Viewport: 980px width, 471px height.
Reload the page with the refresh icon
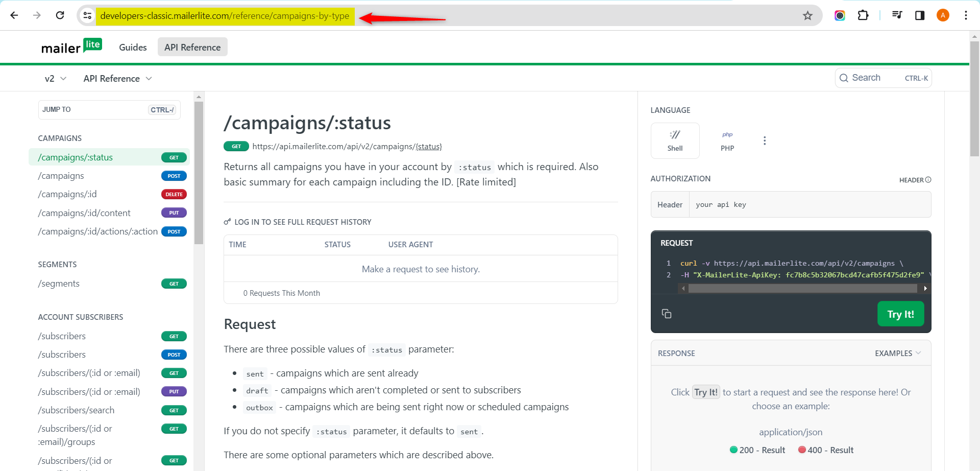click(60, 15)
